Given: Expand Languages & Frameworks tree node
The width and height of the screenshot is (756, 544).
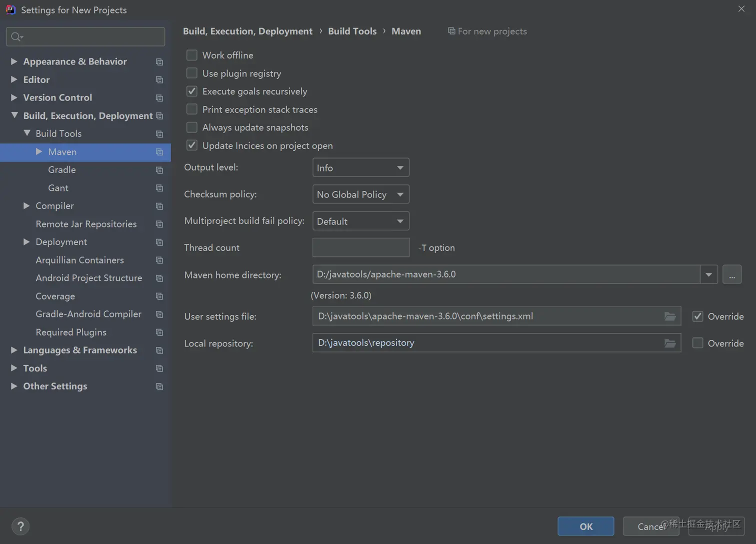Looking at the screenshot, I should click(x=14, y=350).
